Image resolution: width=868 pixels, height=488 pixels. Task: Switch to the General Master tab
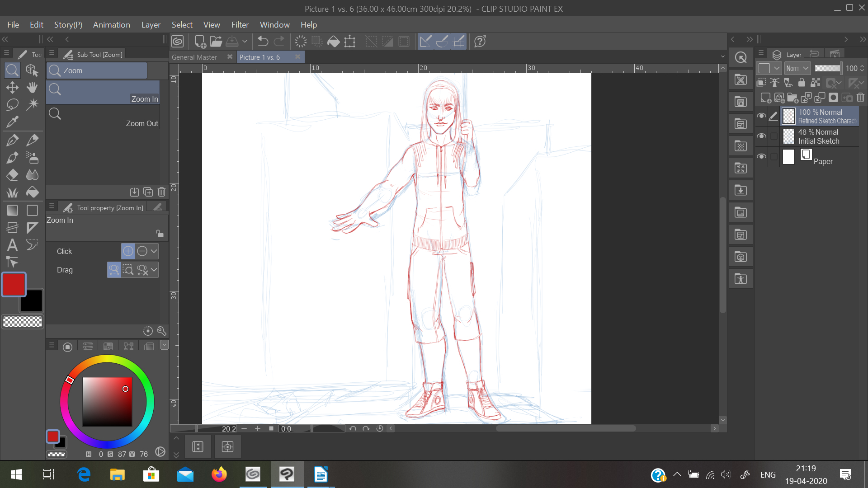pyautogui.click(x=194, y=57)
